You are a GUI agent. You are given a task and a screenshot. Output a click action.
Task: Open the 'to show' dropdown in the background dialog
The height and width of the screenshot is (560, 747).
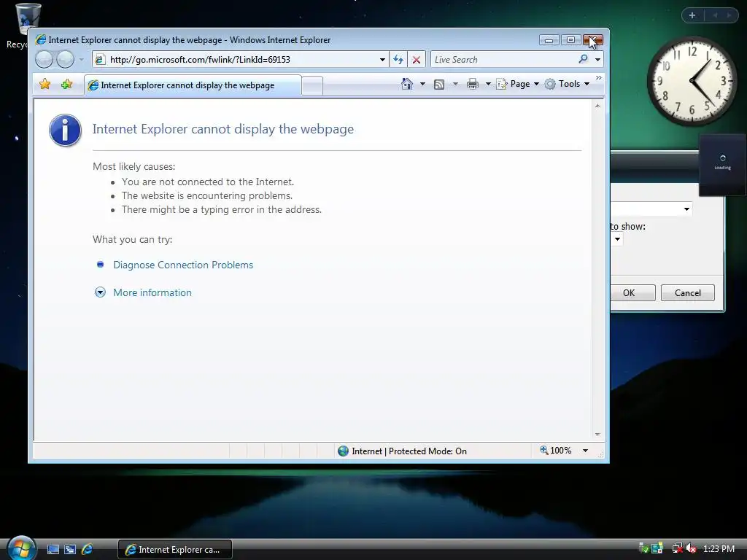tap(616, 239)
